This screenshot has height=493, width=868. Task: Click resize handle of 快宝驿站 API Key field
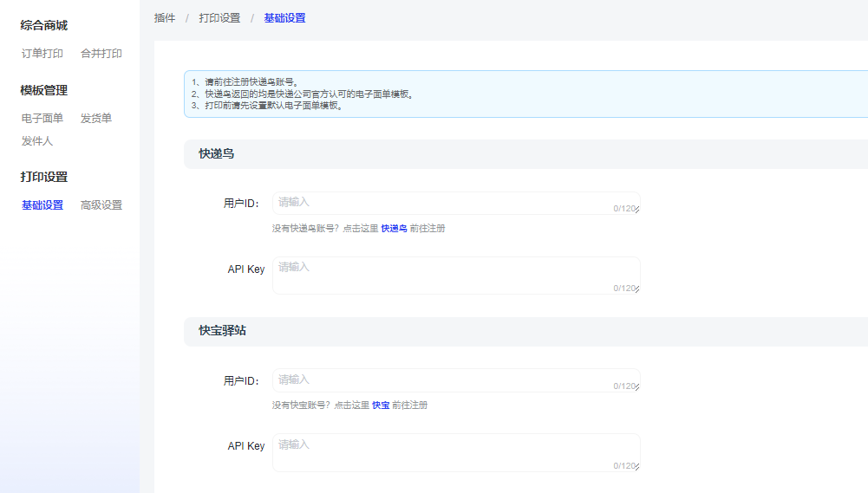click(x=636, y=468)
